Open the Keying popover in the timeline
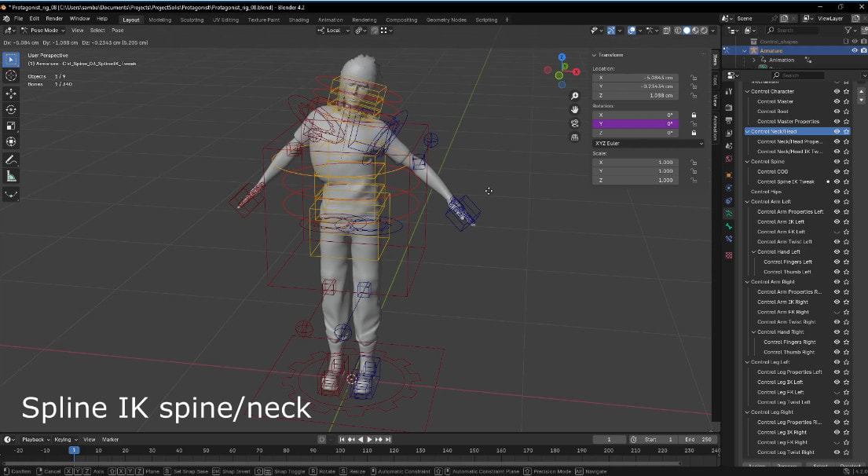 coord(64,439)
